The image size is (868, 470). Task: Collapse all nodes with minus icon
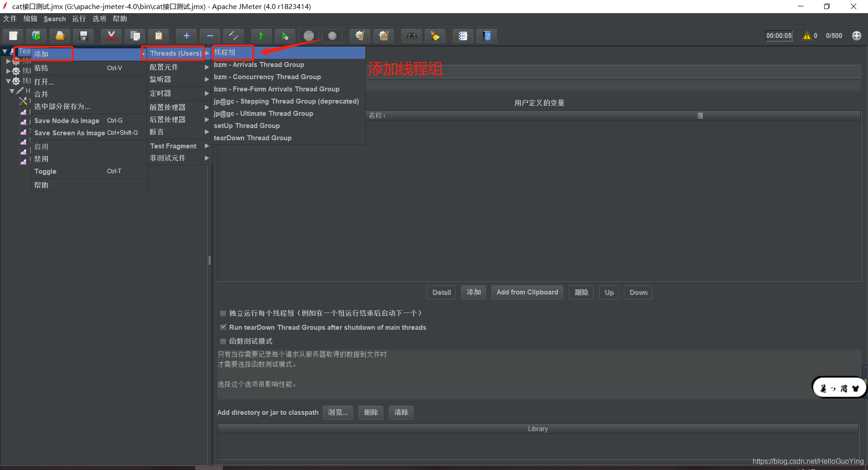click(210, 36)
